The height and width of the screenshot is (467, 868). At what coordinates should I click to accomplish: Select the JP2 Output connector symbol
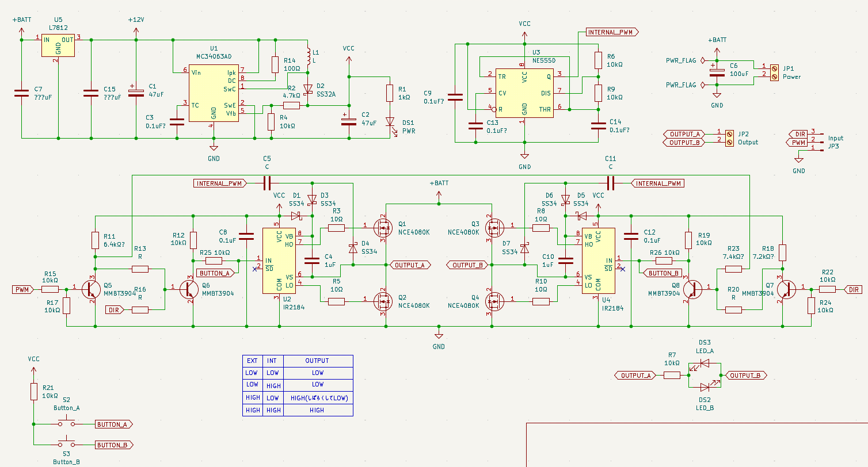pos(729,138)
